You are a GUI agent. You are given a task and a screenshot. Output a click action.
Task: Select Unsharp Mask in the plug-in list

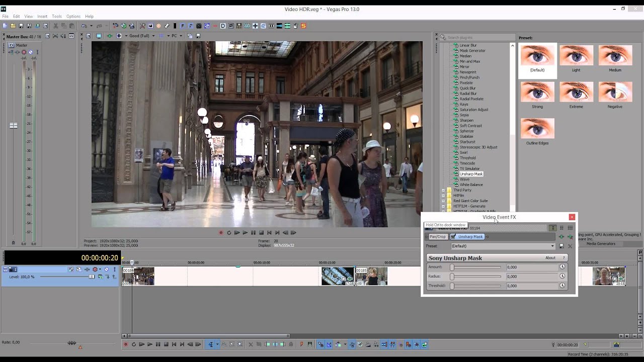click(x=471, y=174)
